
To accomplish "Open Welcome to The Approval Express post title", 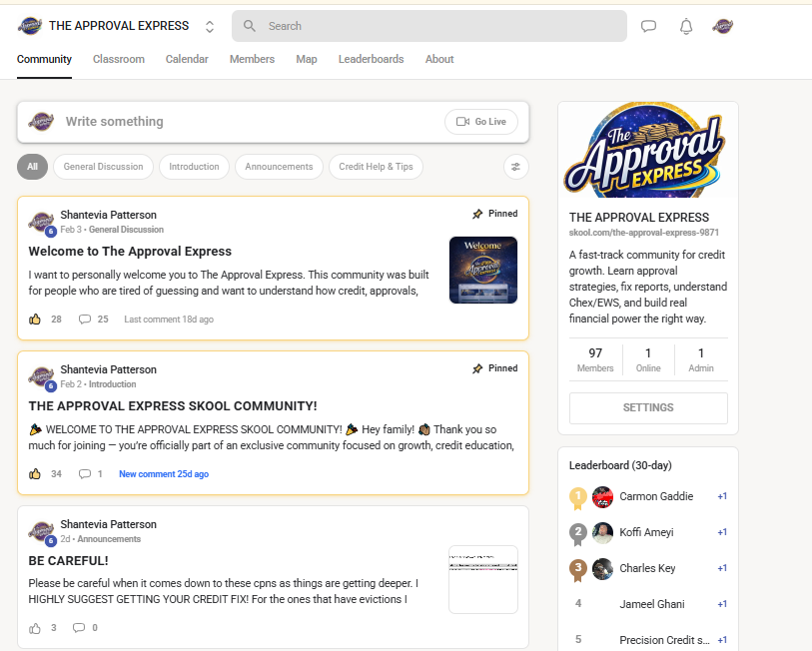I will [x=130, y=252].
